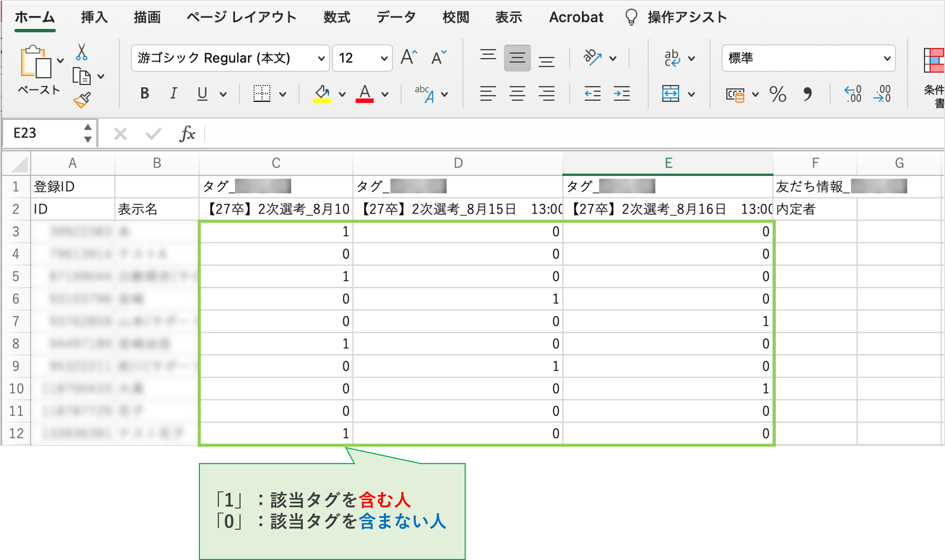Click the insert function fx icon
Screen dimensions: 945x560
click(187, 134)
